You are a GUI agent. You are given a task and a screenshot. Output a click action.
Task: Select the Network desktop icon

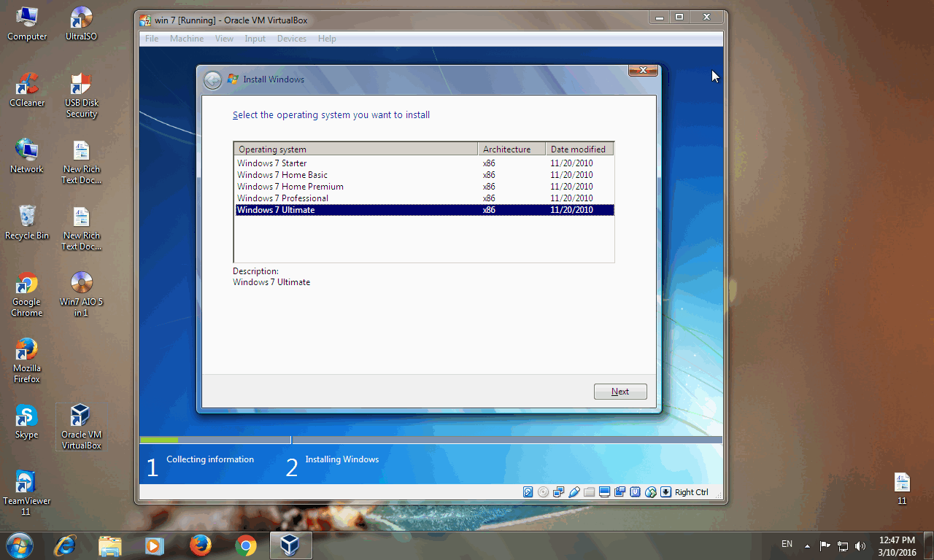(27, 156)
